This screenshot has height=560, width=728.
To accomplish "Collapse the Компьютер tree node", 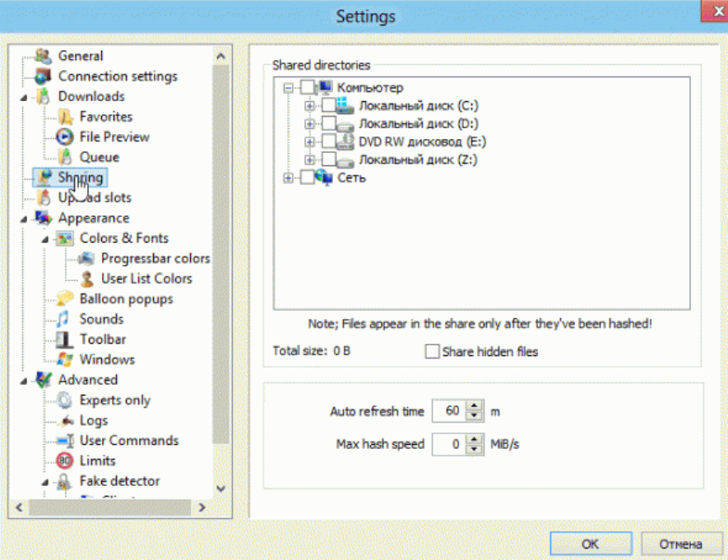I will tap(288, 88).
